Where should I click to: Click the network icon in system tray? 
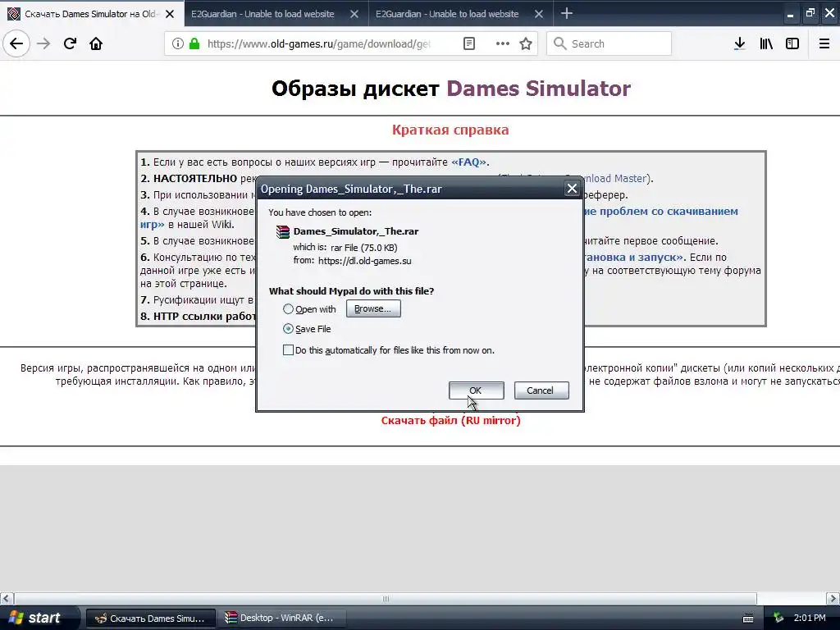pos(778,618)
